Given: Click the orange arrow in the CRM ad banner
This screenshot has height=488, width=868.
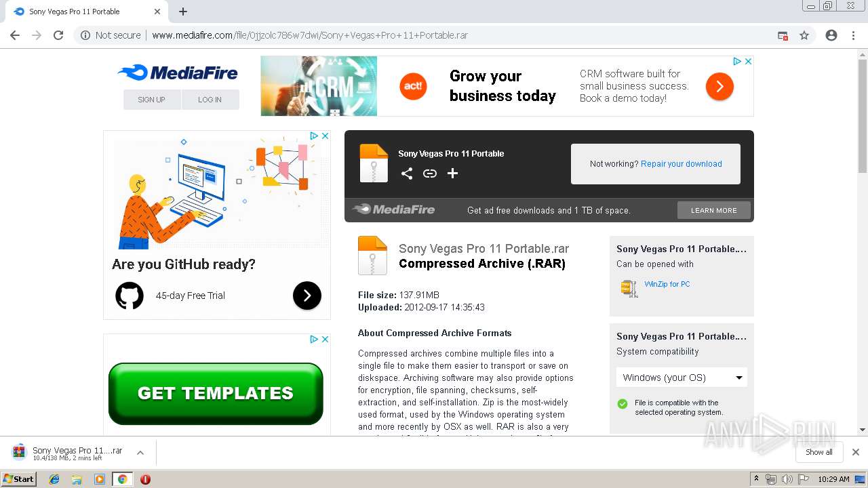Looking at the screenshot, I should (x=719, y=86).
